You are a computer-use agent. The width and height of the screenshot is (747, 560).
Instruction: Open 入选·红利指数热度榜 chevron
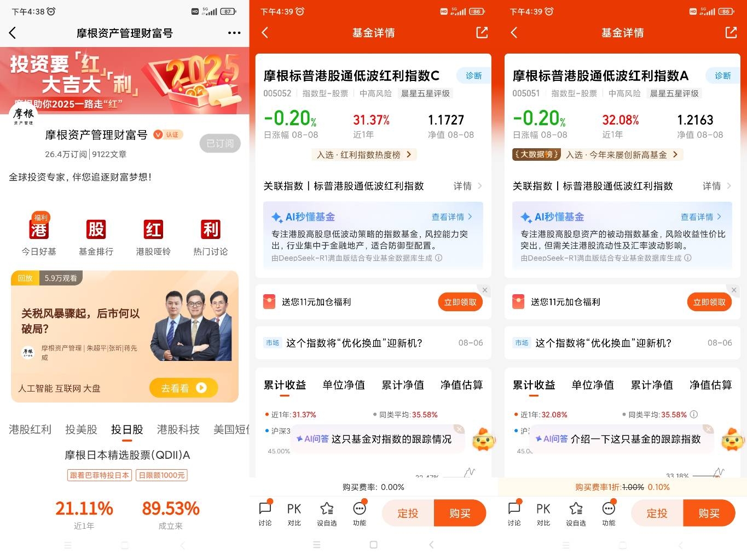(x=408, y=155)
